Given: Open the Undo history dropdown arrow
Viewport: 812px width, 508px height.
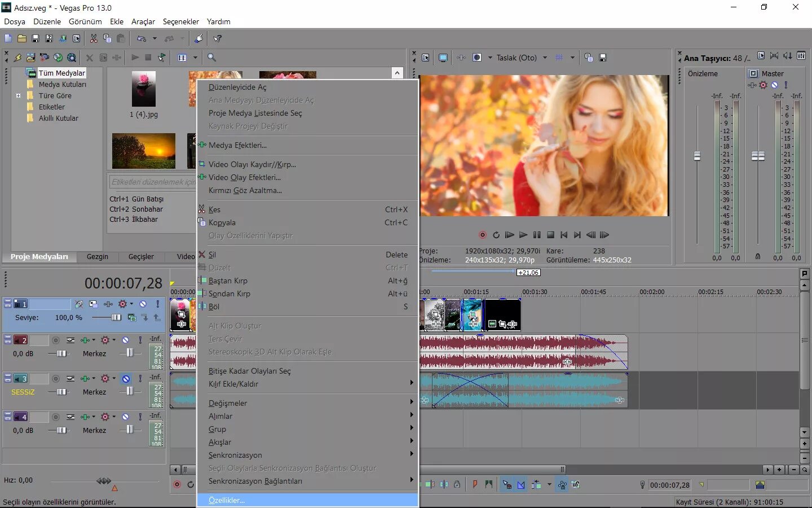Looking at the screenshot, I should click(155, 38).
